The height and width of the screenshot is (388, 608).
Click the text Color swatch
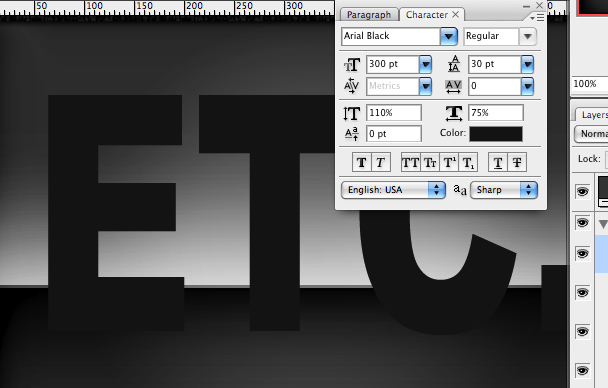click(496, 134)
